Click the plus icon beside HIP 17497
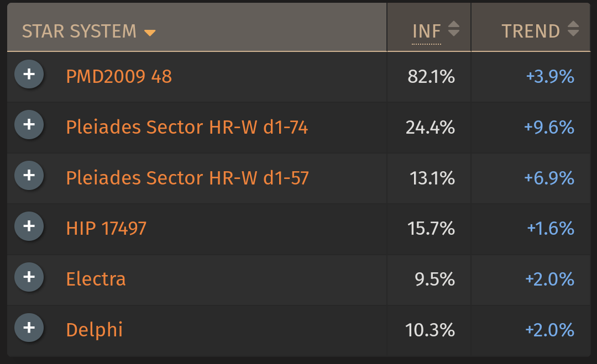The height and width of the screenshot is (364, 597). (x=29, y=226)
